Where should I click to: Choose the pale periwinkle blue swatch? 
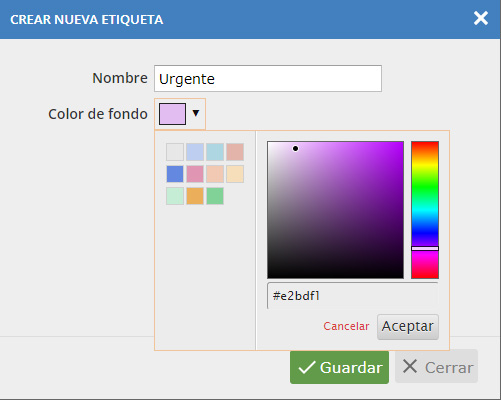[195, 152]
